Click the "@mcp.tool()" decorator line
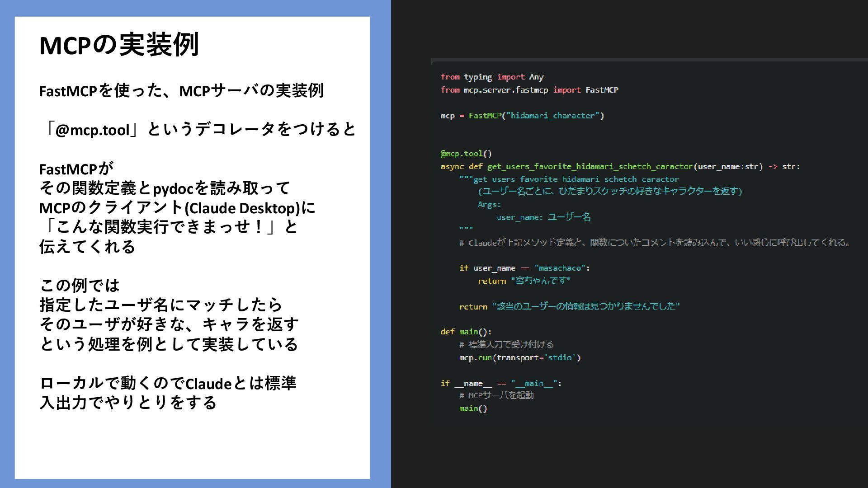 click(466, 154)
